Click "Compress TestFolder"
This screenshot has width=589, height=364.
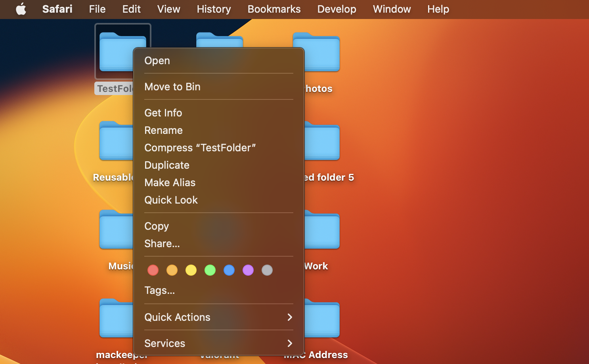(x=200, y=147)
